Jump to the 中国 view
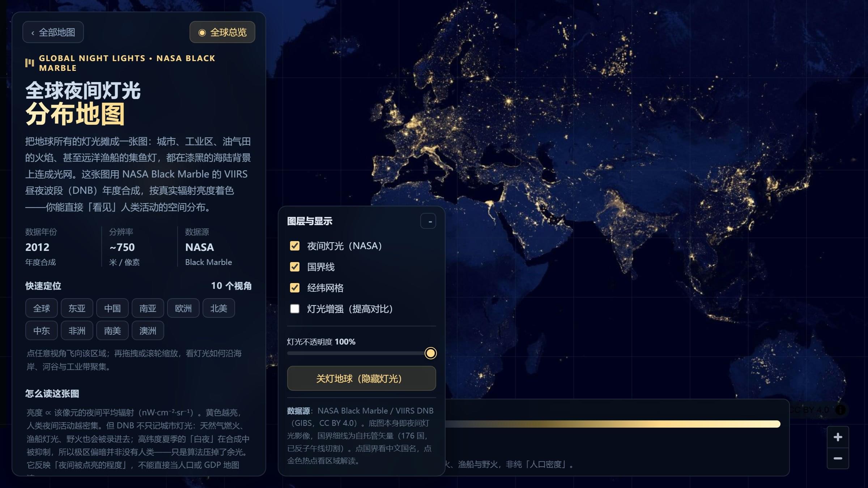Image resolution: width=868 pixels, height=488 pixels. [112, 308]
